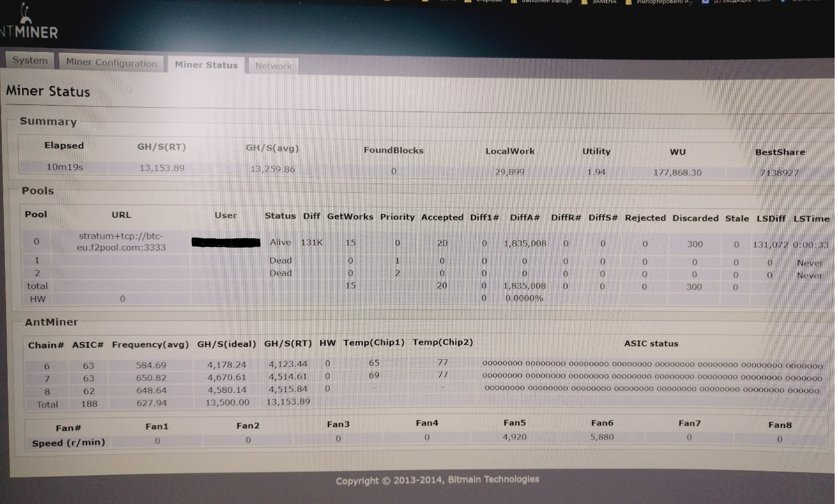Select chain 7 Chip1 temperature 69

pyautogui.click(x=374, y=375)
